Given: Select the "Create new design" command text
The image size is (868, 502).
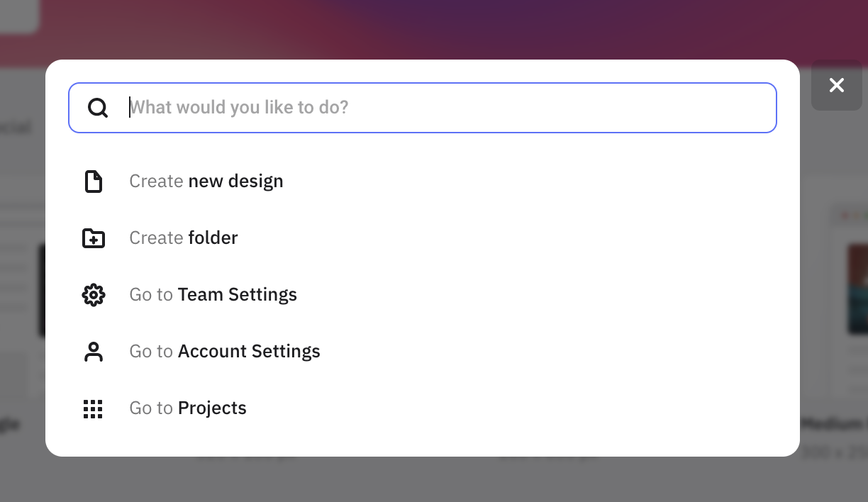Looking at the screenshot, I should [x=206, y=181].
